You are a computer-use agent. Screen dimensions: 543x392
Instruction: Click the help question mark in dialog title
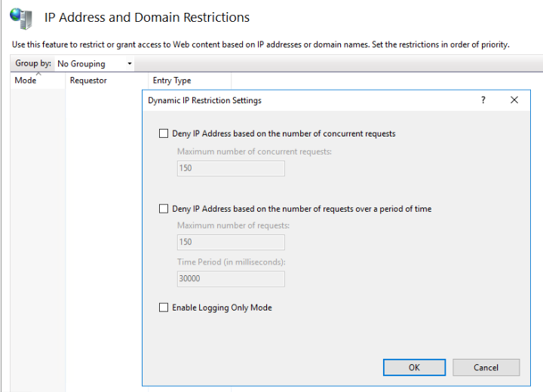coord(483,100)
